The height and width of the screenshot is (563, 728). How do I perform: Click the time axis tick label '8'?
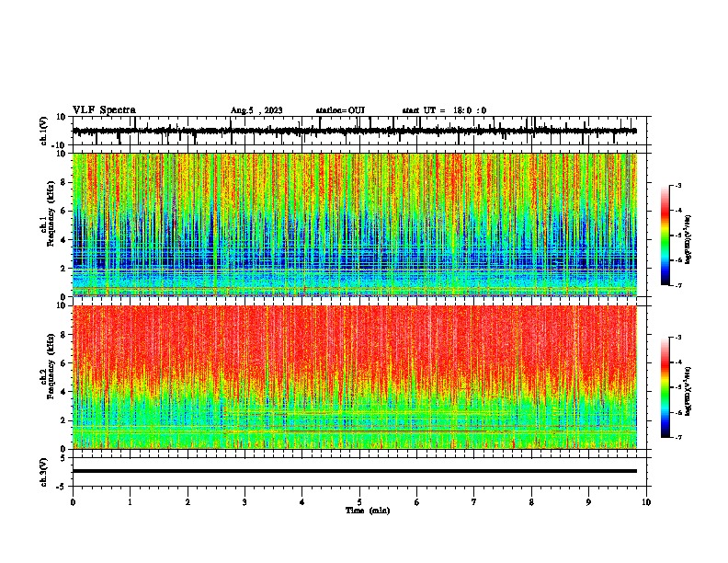pyautogui.click(x=531, y=502)
